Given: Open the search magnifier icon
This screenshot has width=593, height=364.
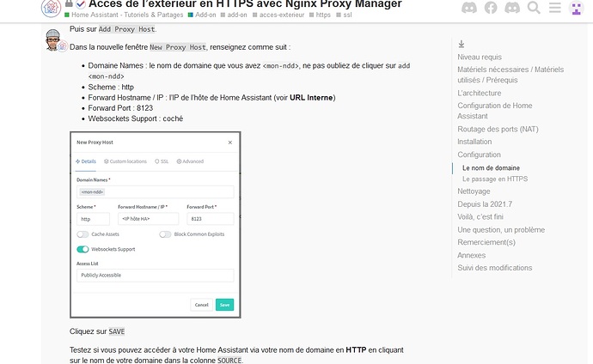Looking at the screenshot, I should point(534,8).
